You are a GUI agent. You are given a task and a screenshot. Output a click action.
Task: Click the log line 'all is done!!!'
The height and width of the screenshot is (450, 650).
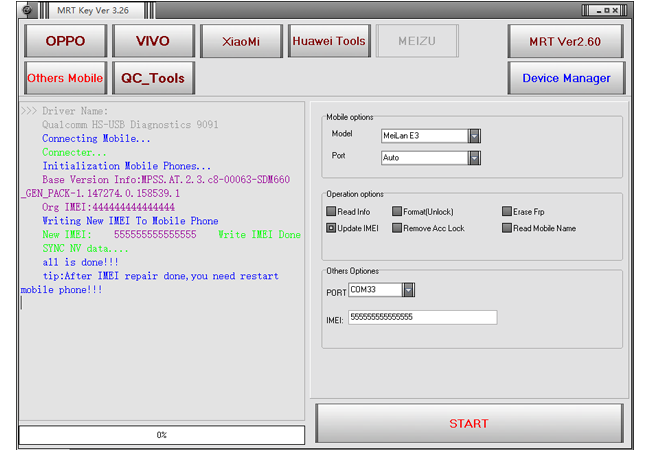[80, 262]
